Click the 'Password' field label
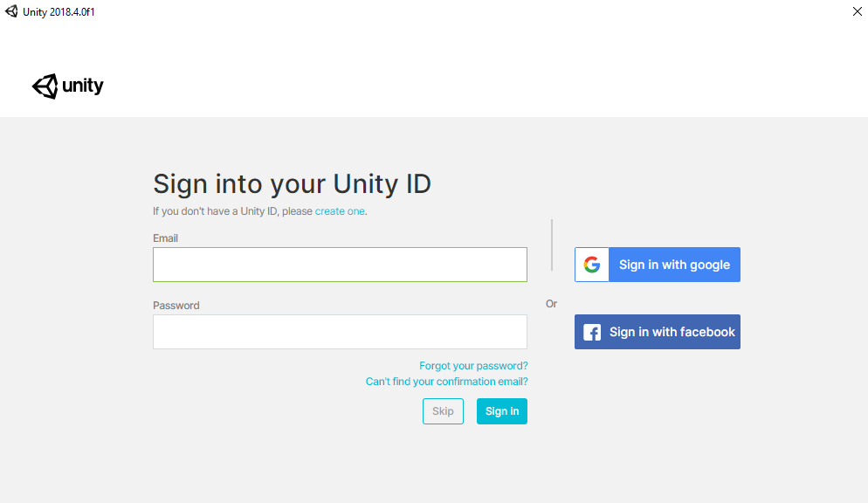 [x=176, y=306]
